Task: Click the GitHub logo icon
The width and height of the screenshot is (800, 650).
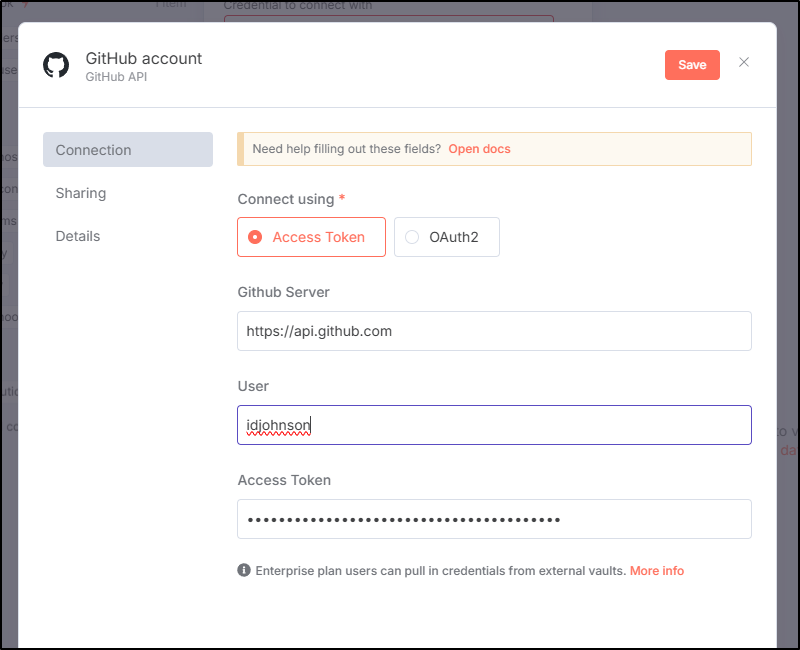Action: point(56,65)
